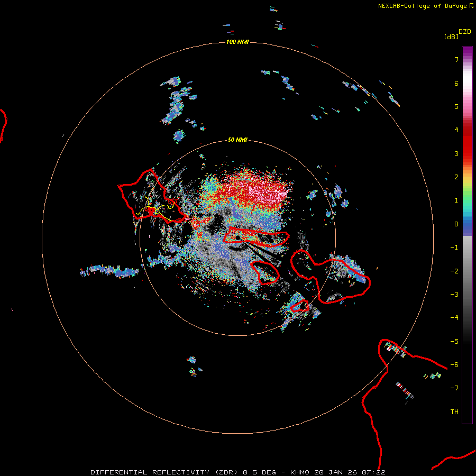Click the 3 value on the color scale
This screenshot has width=476, height=476.
(x=456, y=153)
